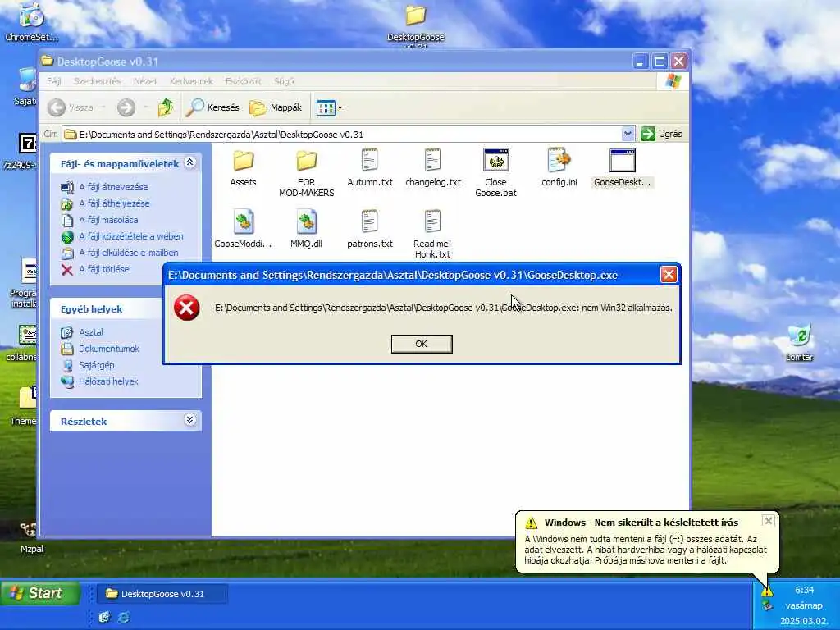
Task: Select the GooseModdi... dll file
Action: 243,230
